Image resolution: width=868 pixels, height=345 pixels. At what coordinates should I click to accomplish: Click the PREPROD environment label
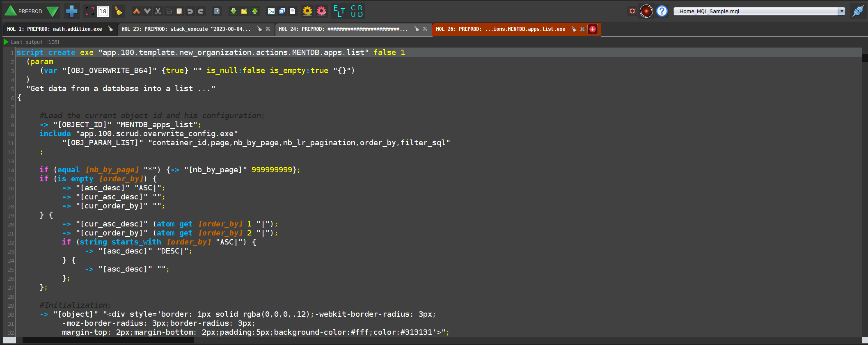(30, 11)
